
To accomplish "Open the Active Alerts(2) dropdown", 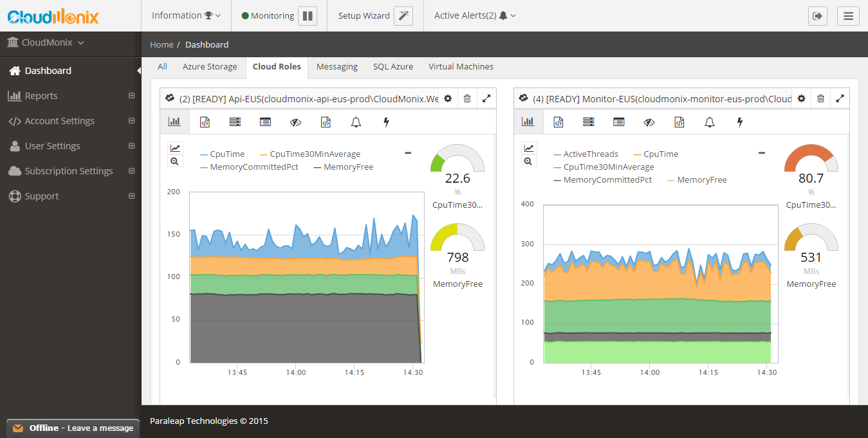I will tap(475, 15).
